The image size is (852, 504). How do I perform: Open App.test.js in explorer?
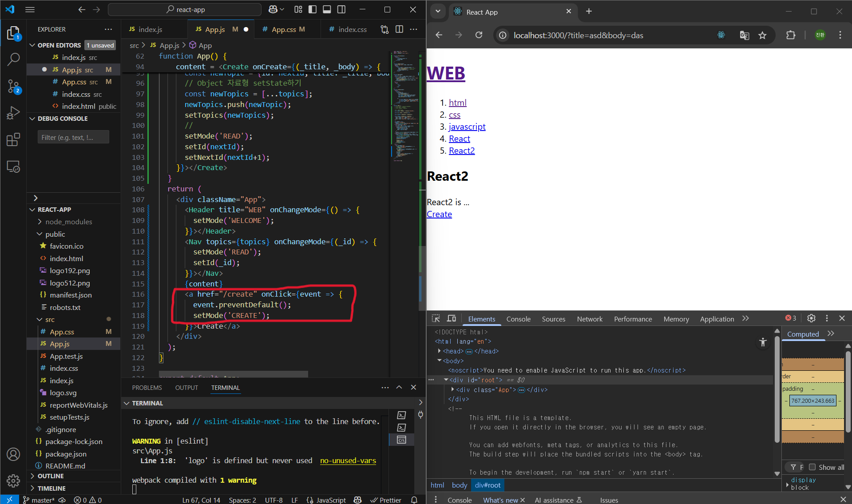66,356
